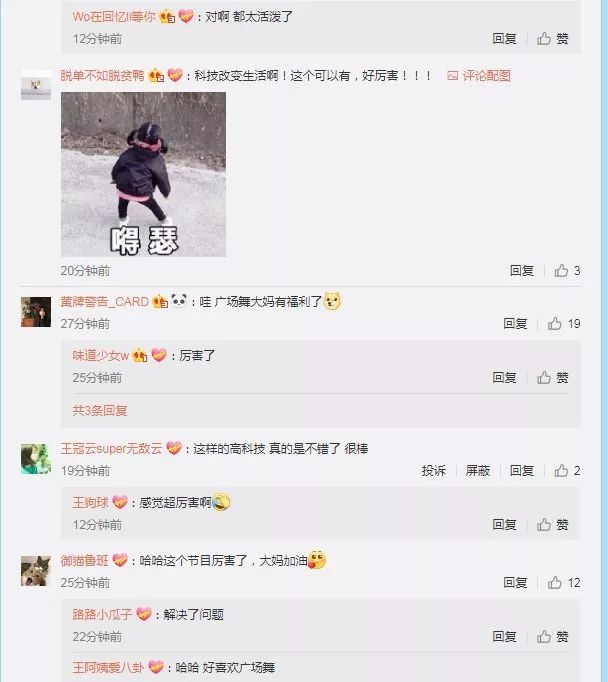Like 御猫鲁班's comment with 12 likes

(x=564, y=582)
